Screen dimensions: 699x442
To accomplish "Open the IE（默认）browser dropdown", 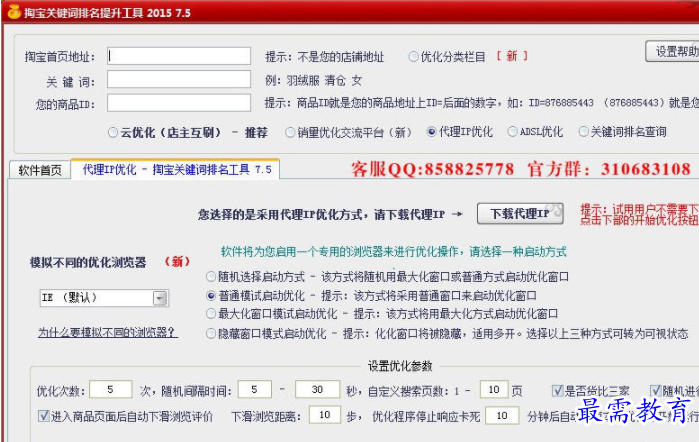I will pos(160,298).
